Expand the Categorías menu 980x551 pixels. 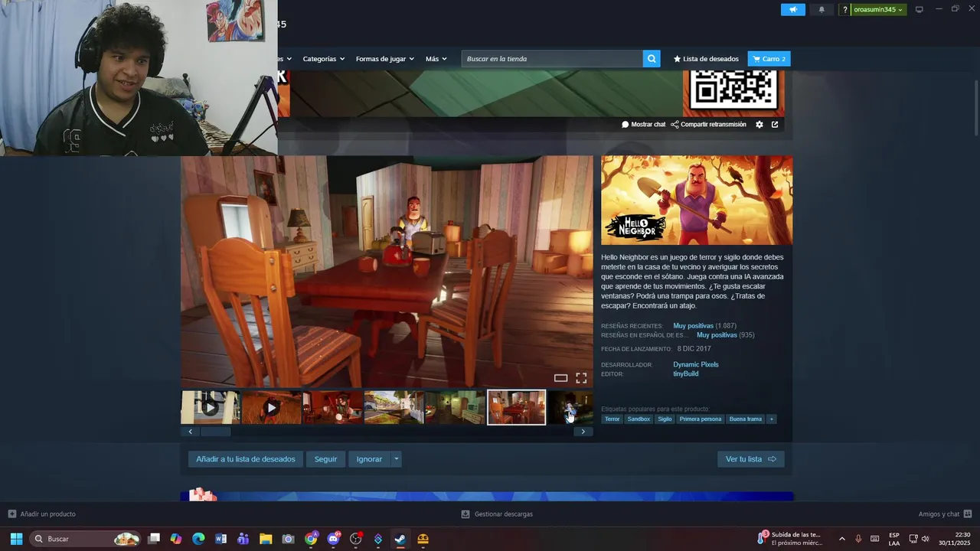(x=324, y=59)
